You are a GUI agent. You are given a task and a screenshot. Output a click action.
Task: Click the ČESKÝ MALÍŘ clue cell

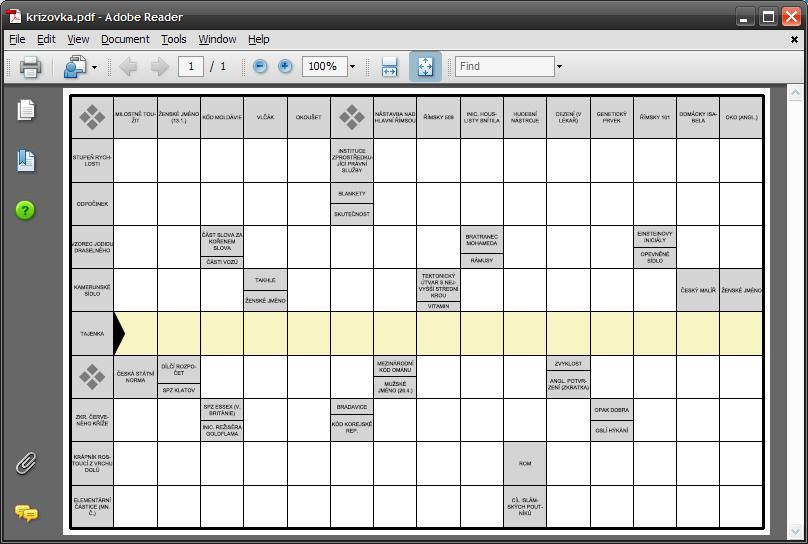[698, 291]
